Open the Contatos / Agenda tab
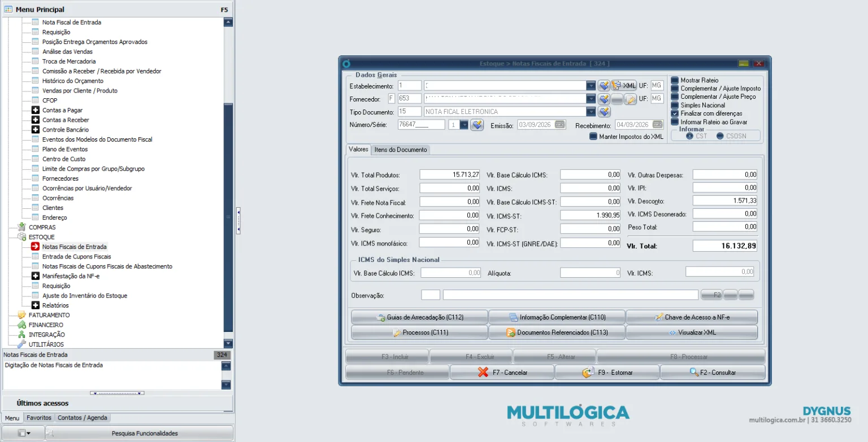The image size is (868, 442). click(x=83, y=418)
